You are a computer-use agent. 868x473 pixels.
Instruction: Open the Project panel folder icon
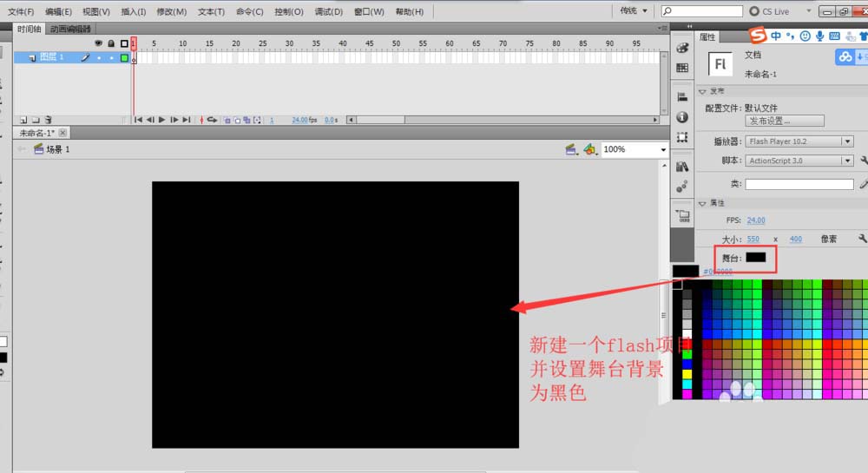(x=682, y=216)
